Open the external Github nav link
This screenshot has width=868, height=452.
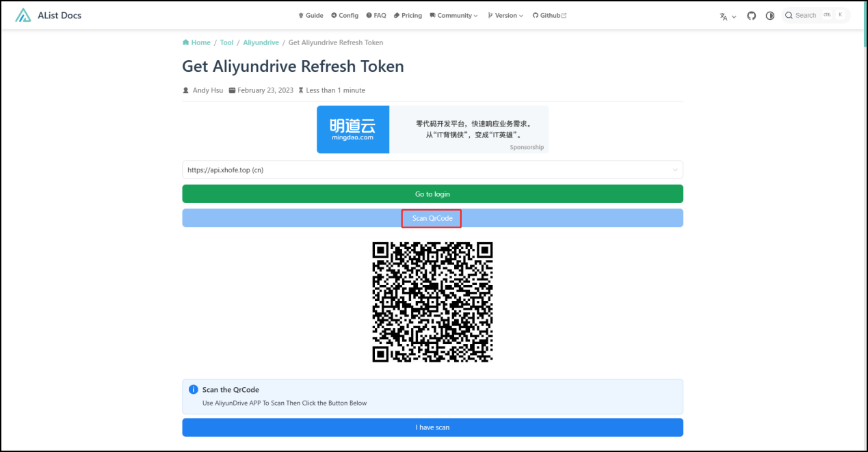tap(549, 15)
